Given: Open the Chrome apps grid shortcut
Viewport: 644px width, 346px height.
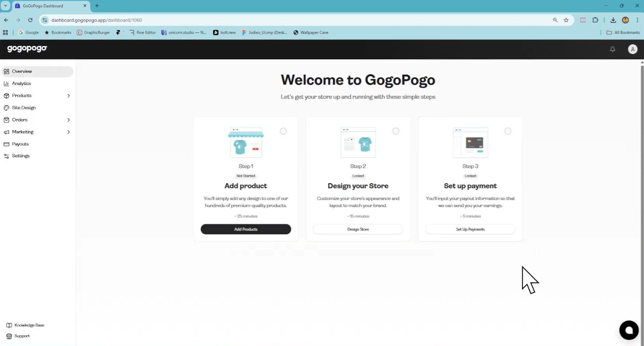Looking at the screenshot, I should tap(5, 32).
